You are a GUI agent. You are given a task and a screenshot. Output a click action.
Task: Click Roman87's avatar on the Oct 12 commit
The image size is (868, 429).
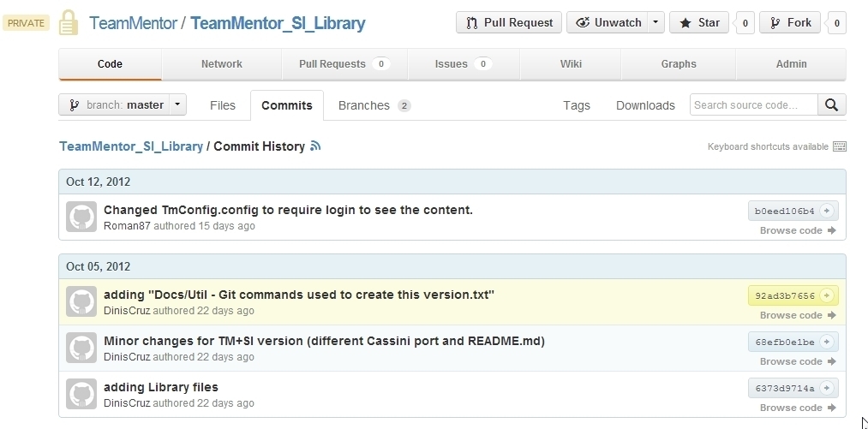[81, 217]
